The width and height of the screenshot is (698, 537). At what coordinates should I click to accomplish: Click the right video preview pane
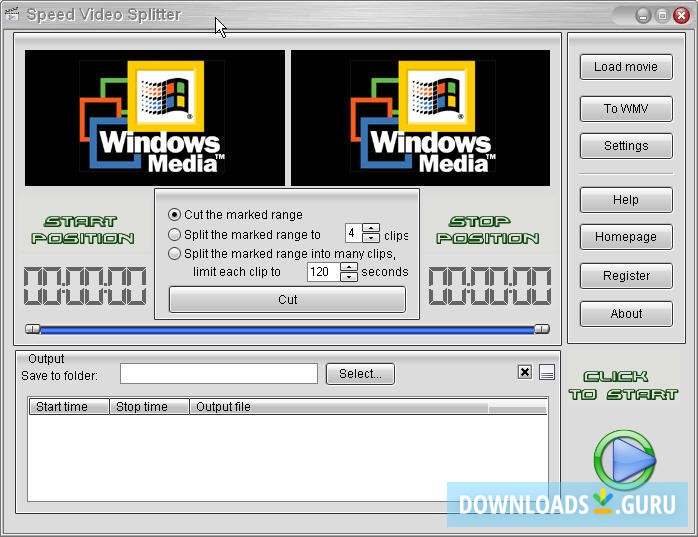[420, 118]
